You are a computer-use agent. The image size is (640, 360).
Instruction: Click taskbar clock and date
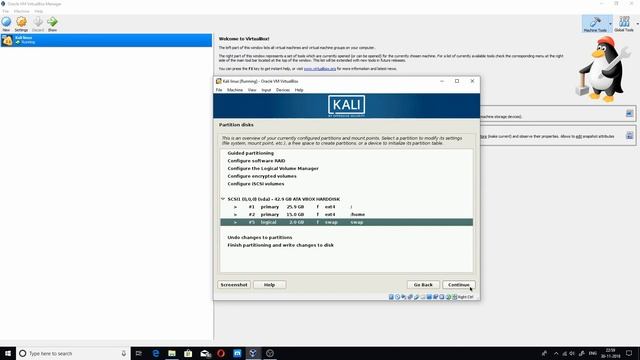pos(611,353)
